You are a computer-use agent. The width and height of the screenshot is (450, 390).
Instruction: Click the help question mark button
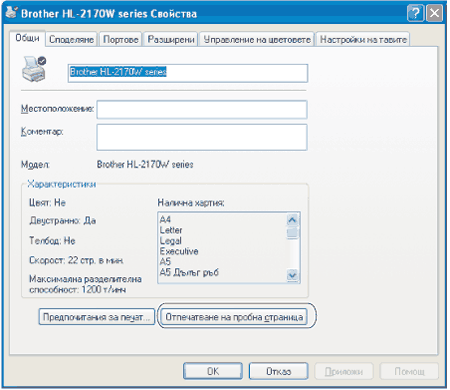pyautogui.click(x=415, y=13)
